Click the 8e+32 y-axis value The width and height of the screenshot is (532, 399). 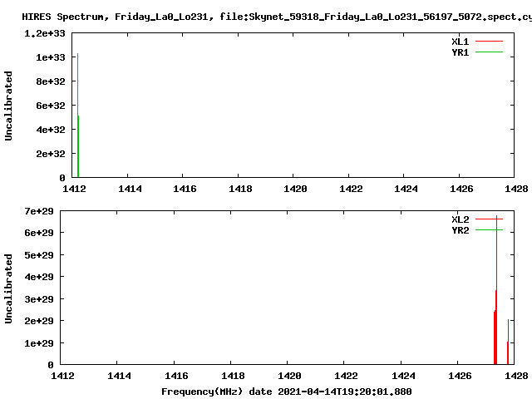51,81
